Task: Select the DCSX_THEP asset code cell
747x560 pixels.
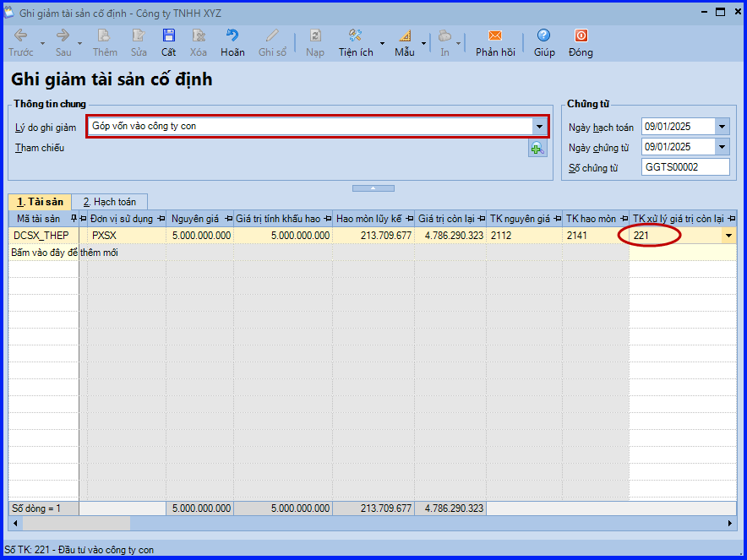Action: [43, 236]
